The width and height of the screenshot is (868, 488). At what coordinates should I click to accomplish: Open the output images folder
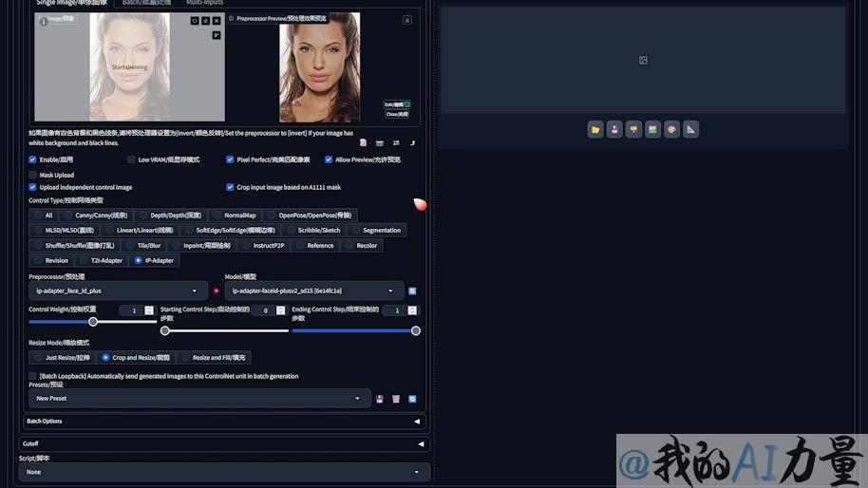click(595, 129)
